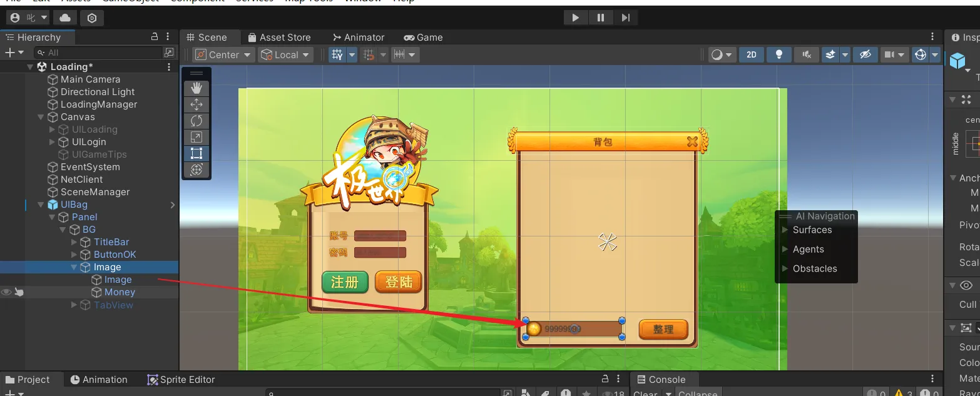The width and height of the screenshot is (980, 396).
Task: Open the Animator tab
Action: coord(359,38)
